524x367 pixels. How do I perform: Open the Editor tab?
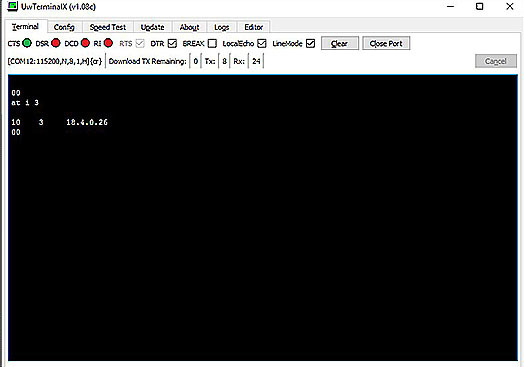pos(253,27)
